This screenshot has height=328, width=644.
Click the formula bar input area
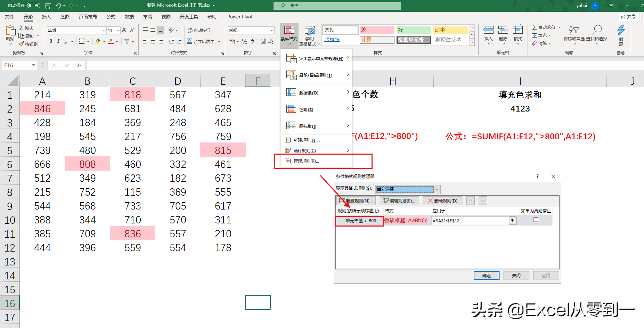click(365, 65)
